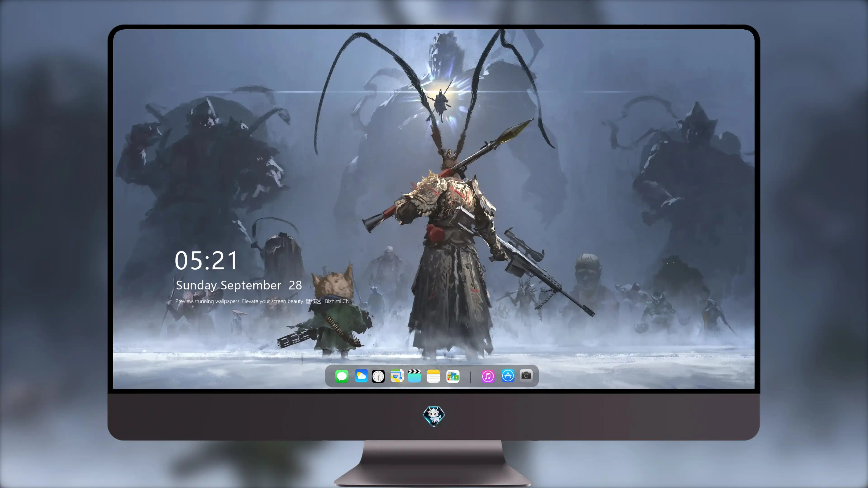
Task: Launch the Videos clapperboard app
Action: point(415,376)
